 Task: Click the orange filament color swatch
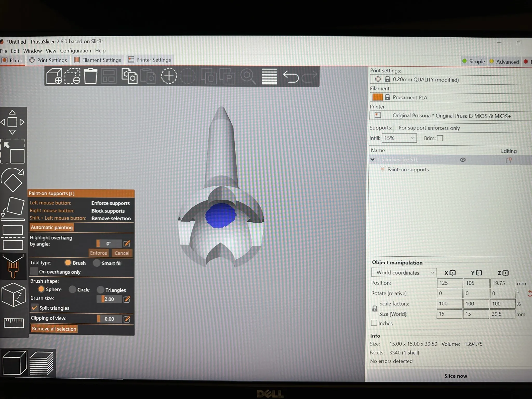pos(377,97)
